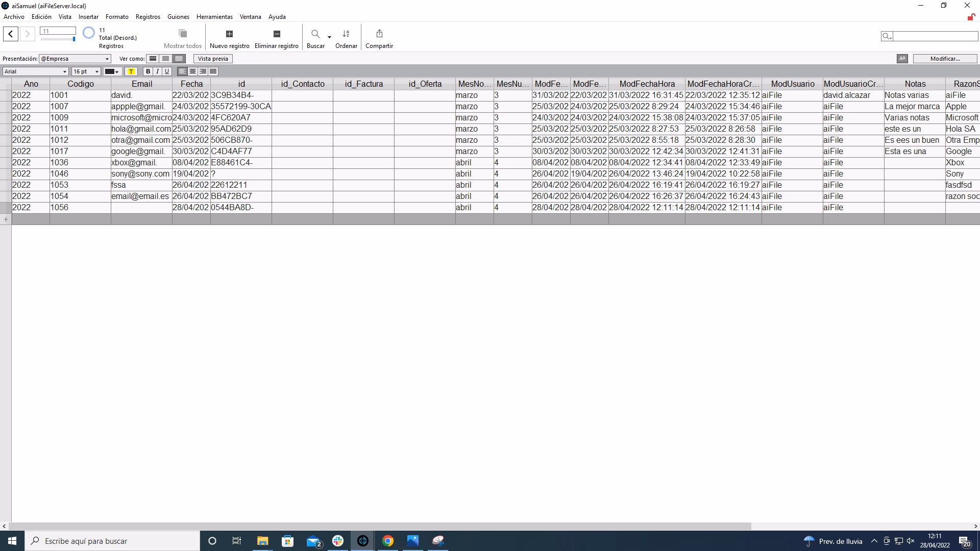Viewport: 980px width, 551px height.
Task: Delete record using Eliminar registro
Action: (x=277, y=38)
